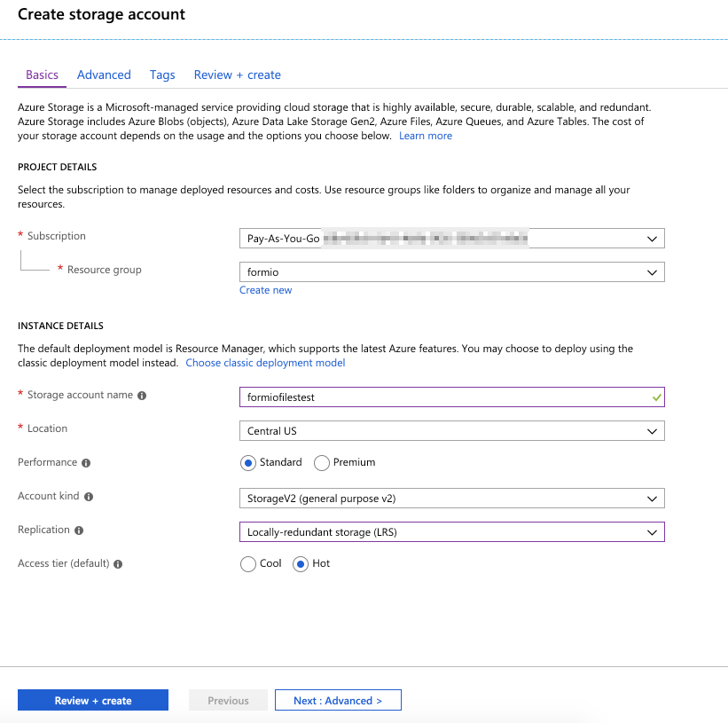Expand the Replication dropdown

pos(451,532)
